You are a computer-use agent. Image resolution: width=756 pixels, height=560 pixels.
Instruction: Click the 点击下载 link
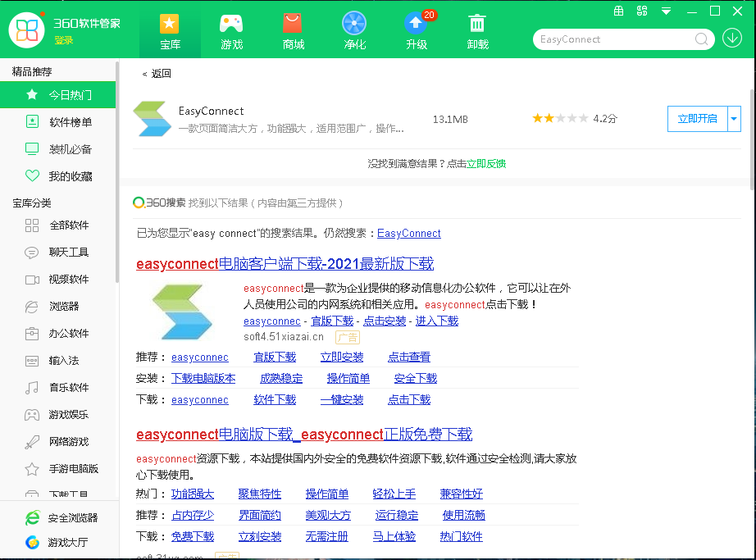click(x=409, y=399)
